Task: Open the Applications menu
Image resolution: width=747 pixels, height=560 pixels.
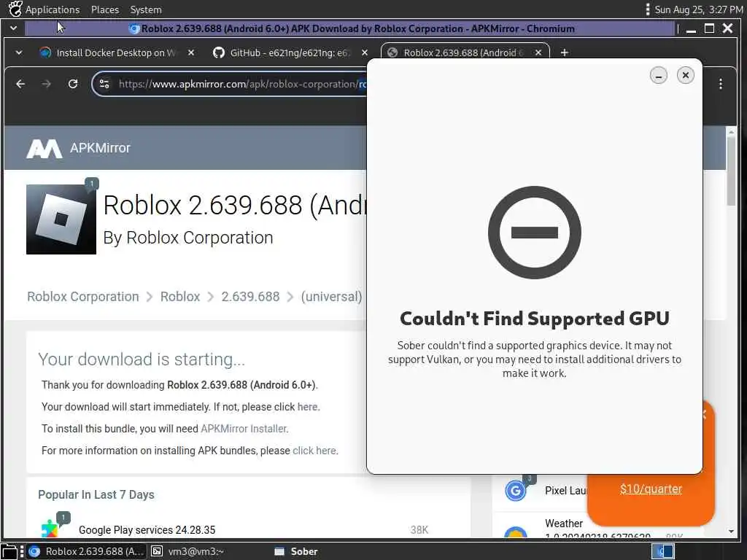Action: click(x=53, y=9)
